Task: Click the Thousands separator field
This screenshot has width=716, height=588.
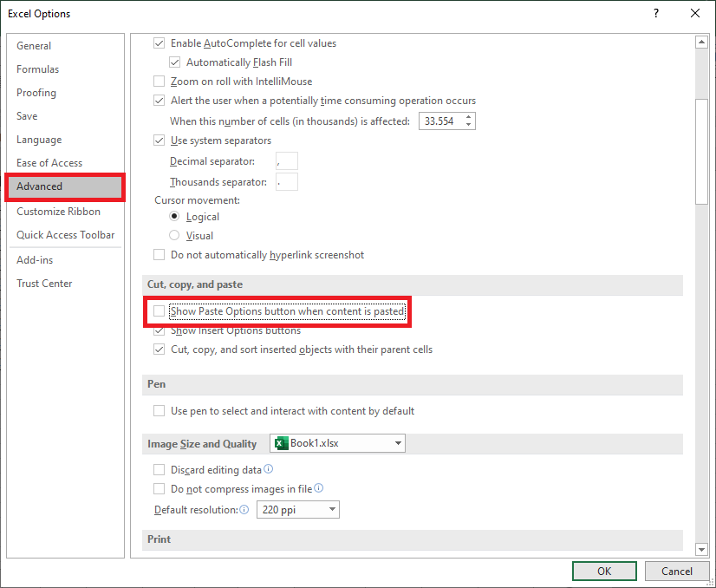Action: pos(287,182)
